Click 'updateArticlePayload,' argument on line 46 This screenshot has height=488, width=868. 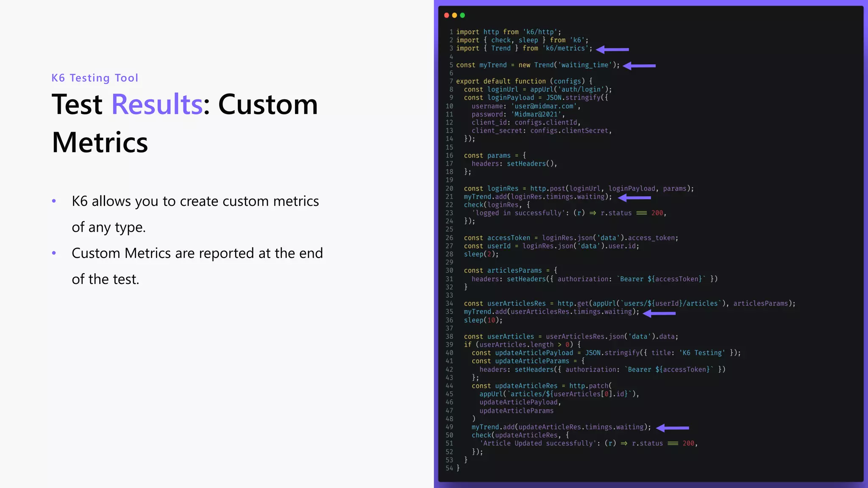click(520, 402)
